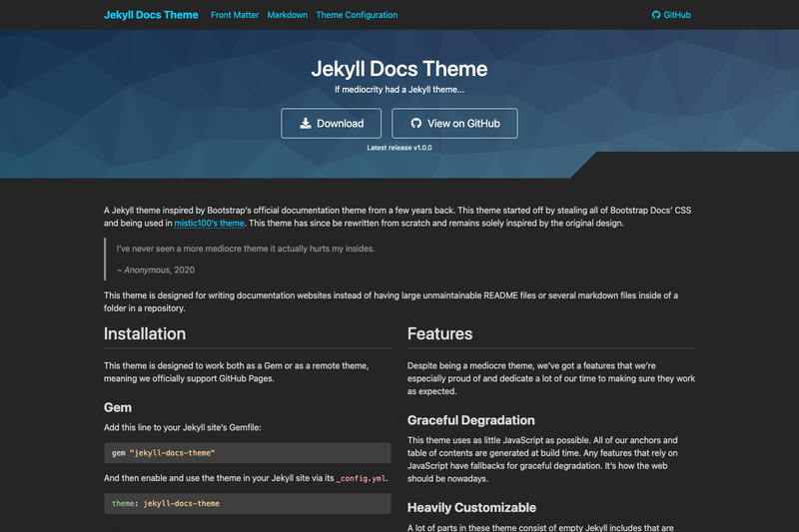Viewport: 799px width, 532px height.
Task: Click the download arrow icon on Download button
Action: 306,123
